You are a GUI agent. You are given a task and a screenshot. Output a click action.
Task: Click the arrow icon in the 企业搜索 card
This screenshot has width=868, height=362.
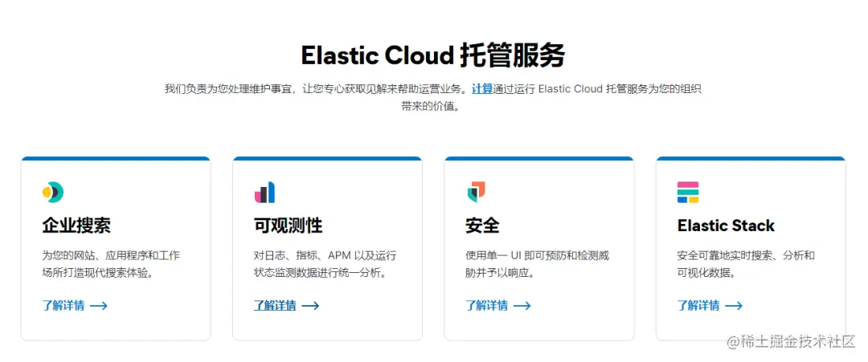99,306
